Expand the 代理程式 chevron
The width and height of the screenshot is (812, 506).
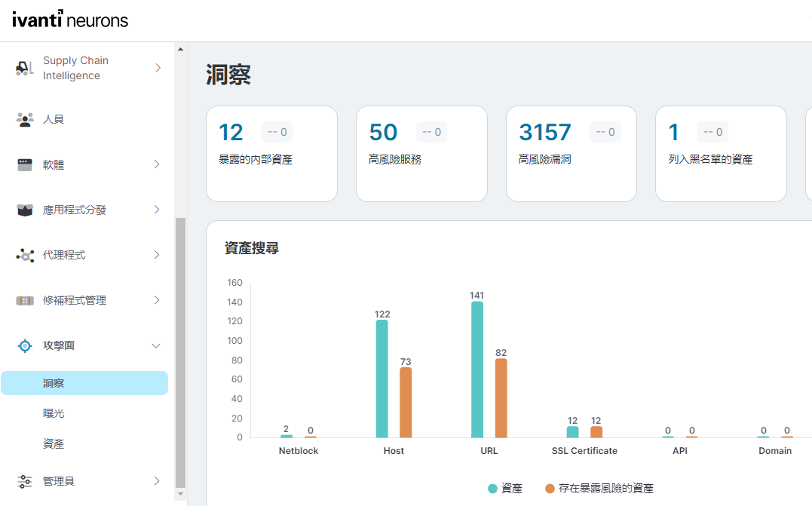157,255
